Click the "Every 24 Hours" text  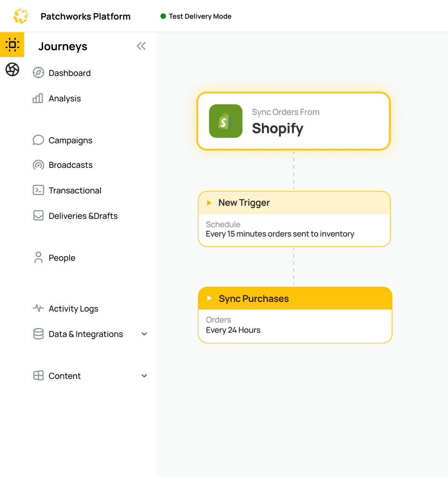click(x=233, y=330)
